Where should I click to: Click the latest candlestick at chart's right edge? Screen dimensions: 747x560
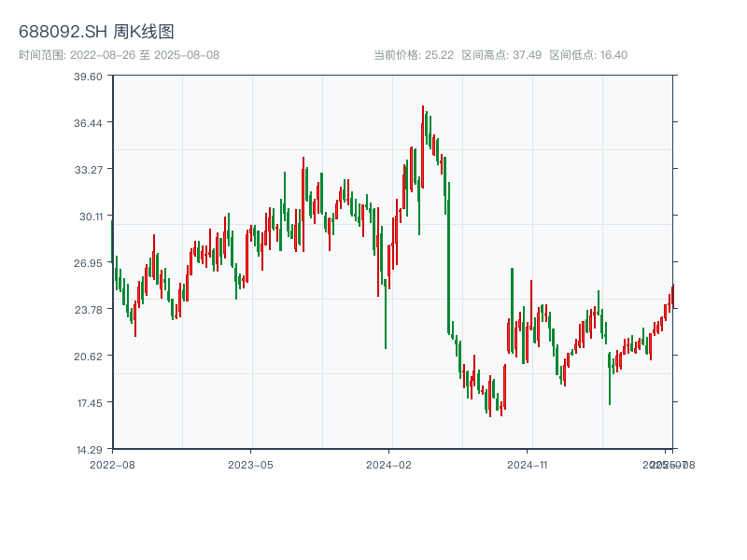click(x=672, y=295)
